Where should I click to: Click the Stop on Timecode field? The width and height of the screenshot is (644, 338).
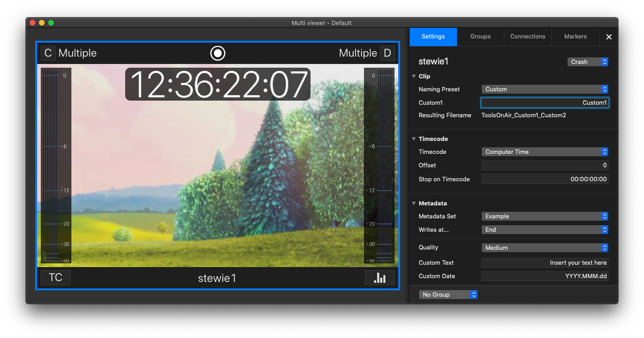pyautogui.click(x=545, y=179)
